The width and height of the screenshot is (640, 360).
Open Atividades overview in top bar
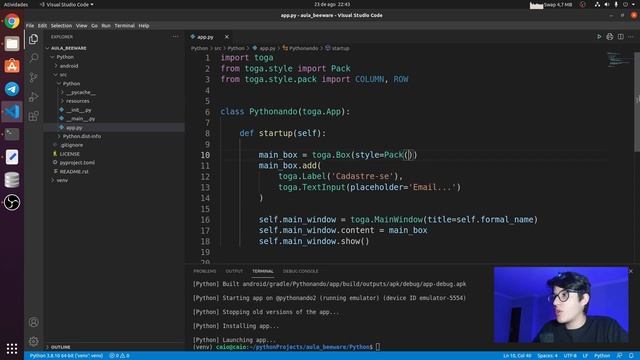click(x=16, y=4)
